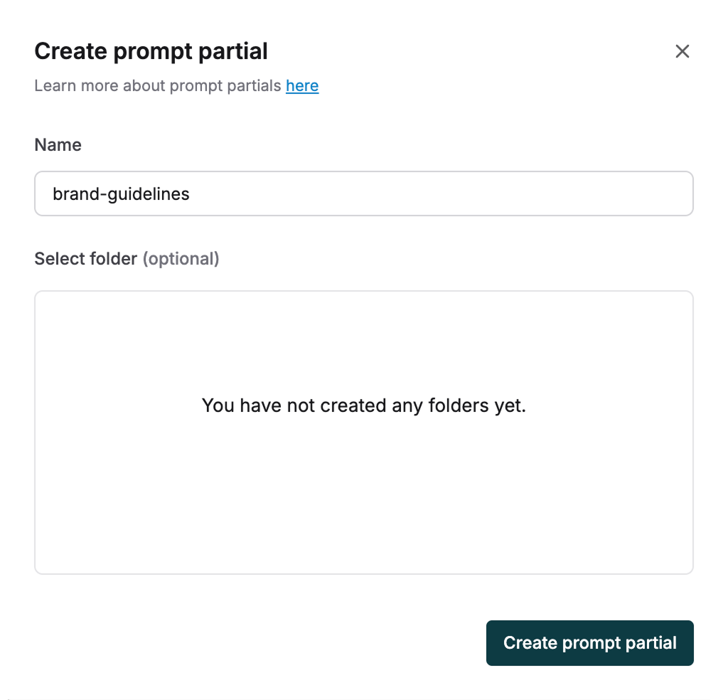Open the prompt partials documentation via 'here' link
Viewport: 728px width, 700px height.
pos(302,85)
